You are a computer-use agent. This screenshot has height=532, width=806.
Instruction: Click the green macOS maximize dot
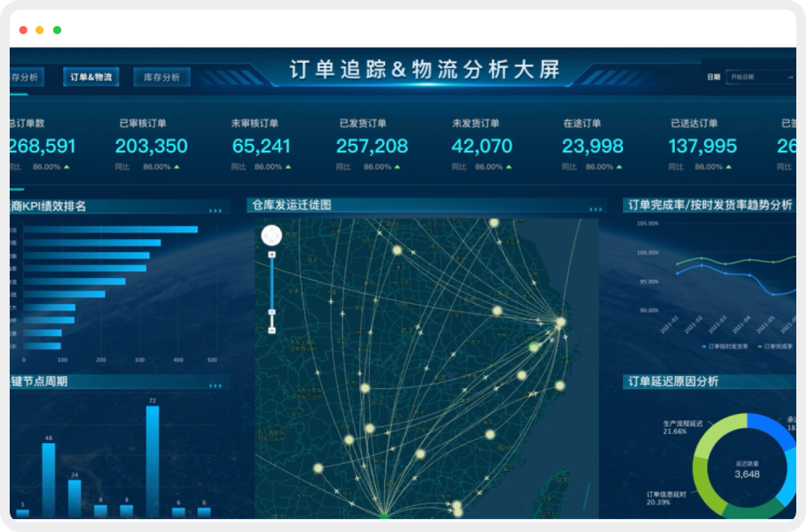pos(57,30)
